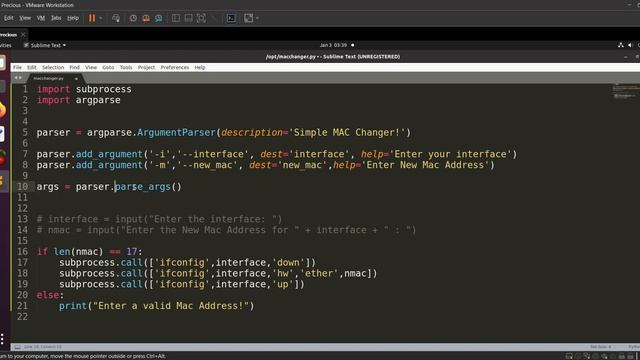
Task: Pause the VM with the orange pause icon
Action: (x=92, y=18)
